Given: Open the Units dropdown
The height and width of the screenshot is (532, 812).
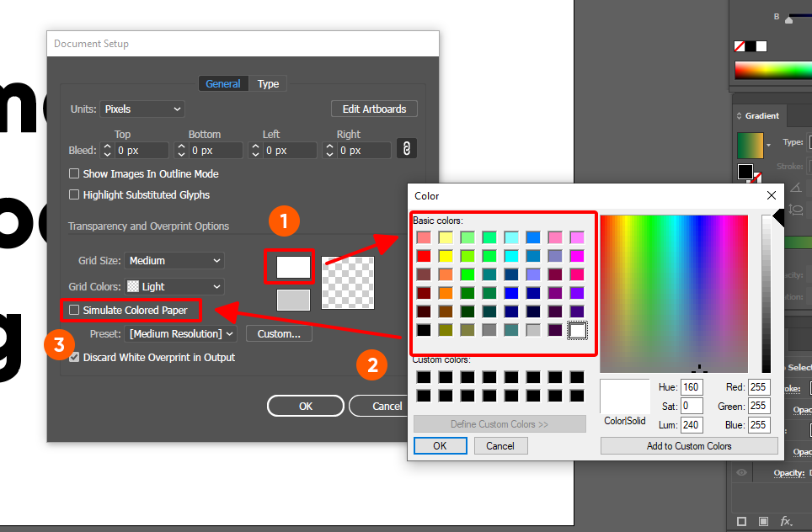Looking at the screenshot, I should tap(142, 109).
